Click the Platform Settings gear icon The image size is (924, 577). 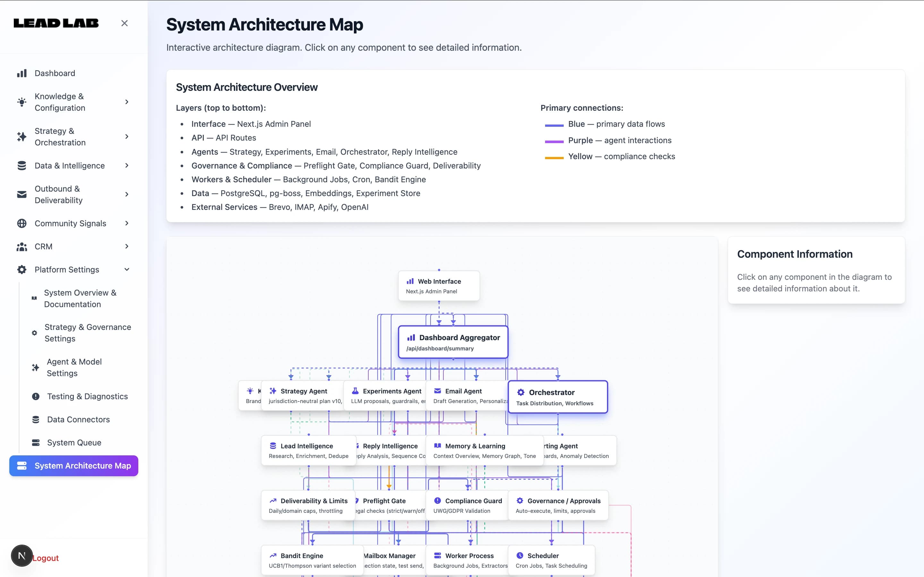click(22, 270)
